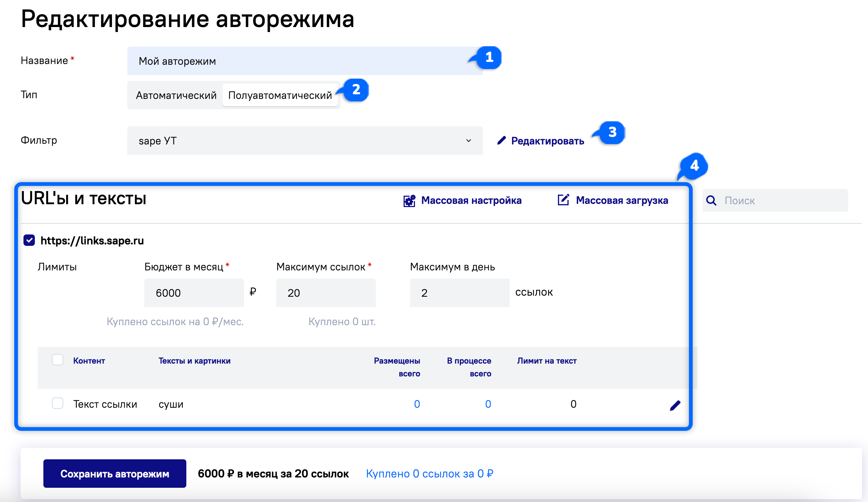Click the https://links.sape.ru URL text
Screen dimensions: 868x502
tap(92, 241)
